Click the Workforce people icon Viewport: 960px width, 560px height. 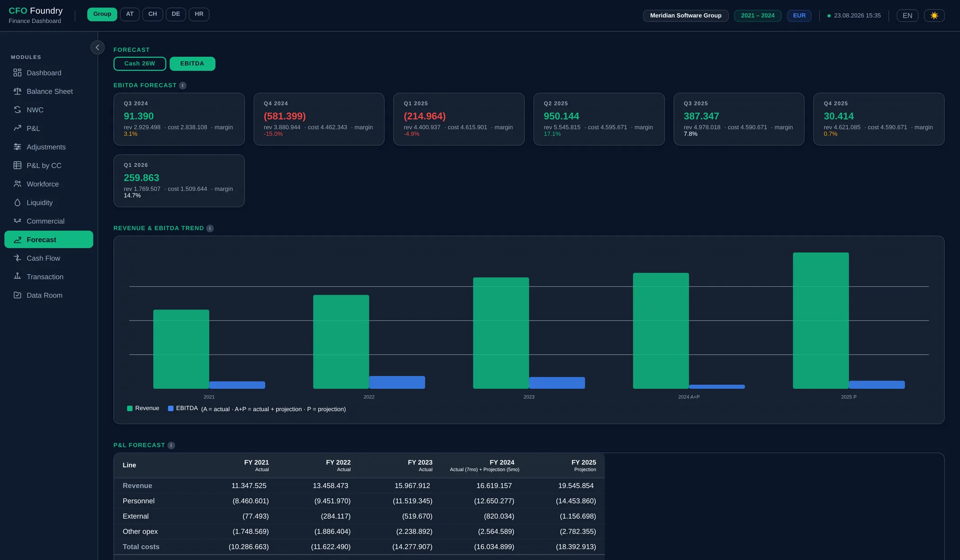coord(17,184)
